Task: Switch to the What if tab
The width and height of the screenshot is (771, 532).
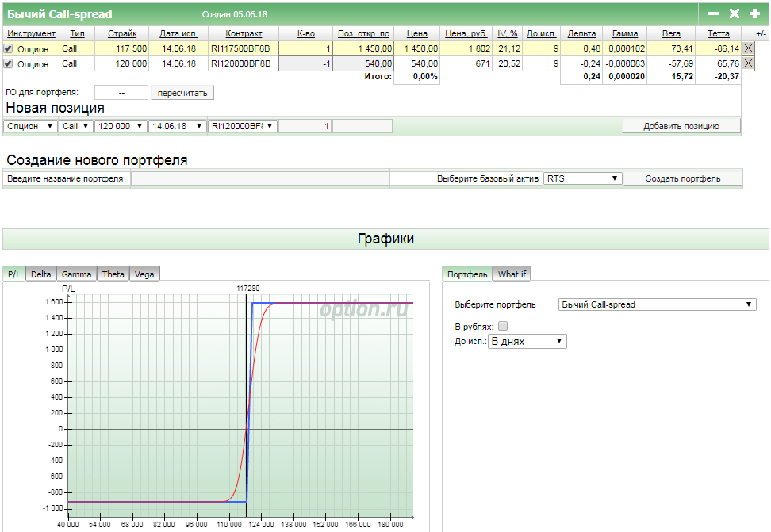Action: pos(512,274)
